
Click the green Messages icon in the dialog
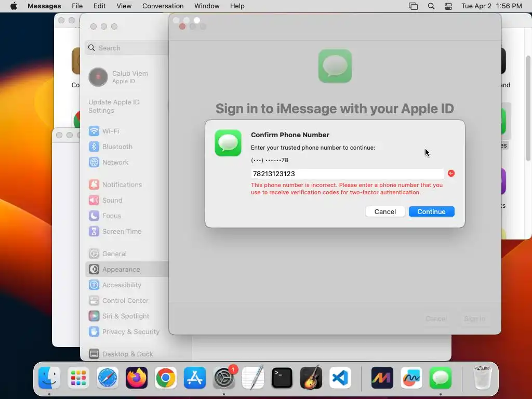click(228, 143)
